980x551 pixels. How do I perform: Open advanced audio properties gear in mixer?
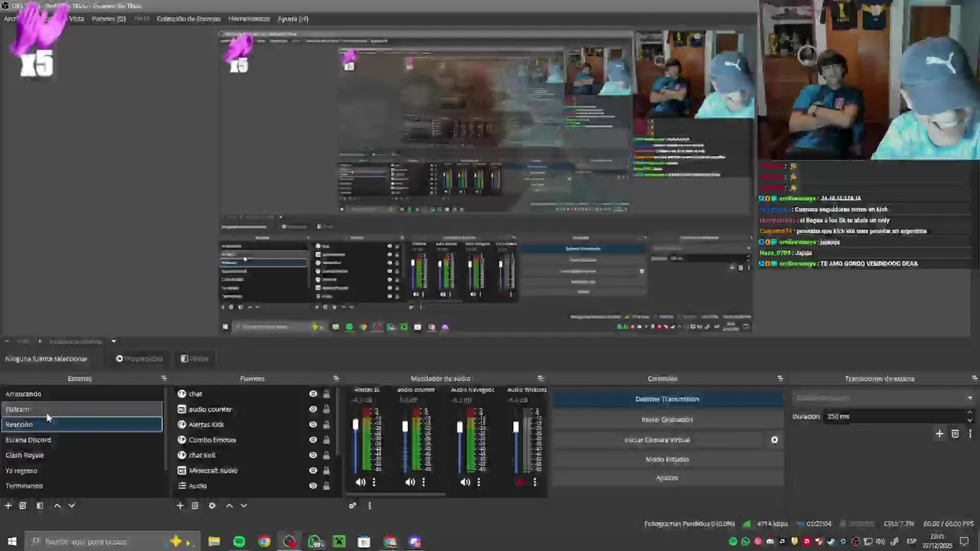(352, 505)
